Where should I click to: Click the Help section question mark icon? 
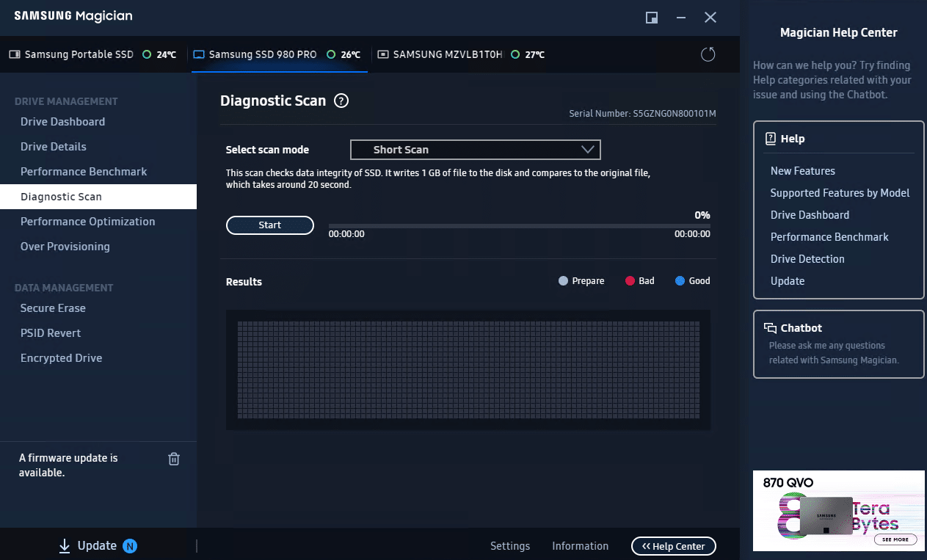771,139
